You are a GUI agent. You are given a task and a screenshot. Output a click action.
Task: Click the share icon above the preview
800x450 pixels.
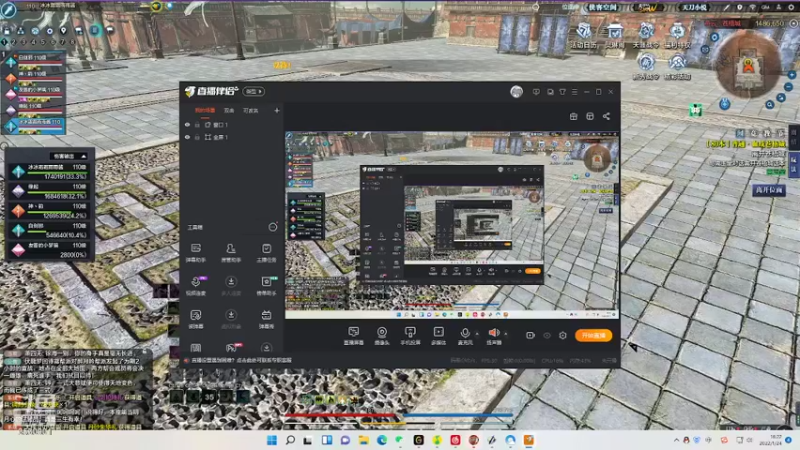[x=606, y=116]
